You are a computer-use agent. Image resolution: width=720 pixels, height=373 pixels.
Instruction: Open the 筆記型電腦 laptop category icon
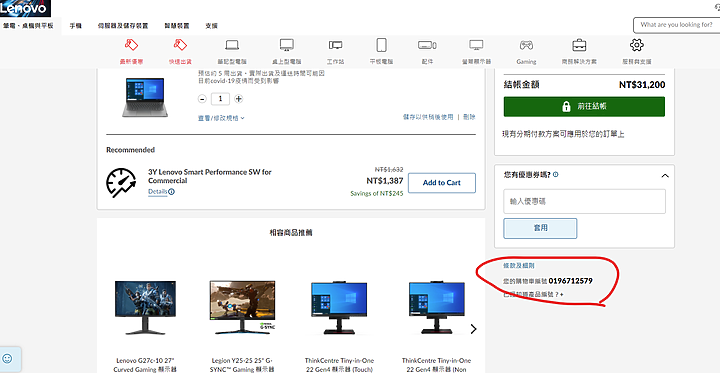[232, 45]
